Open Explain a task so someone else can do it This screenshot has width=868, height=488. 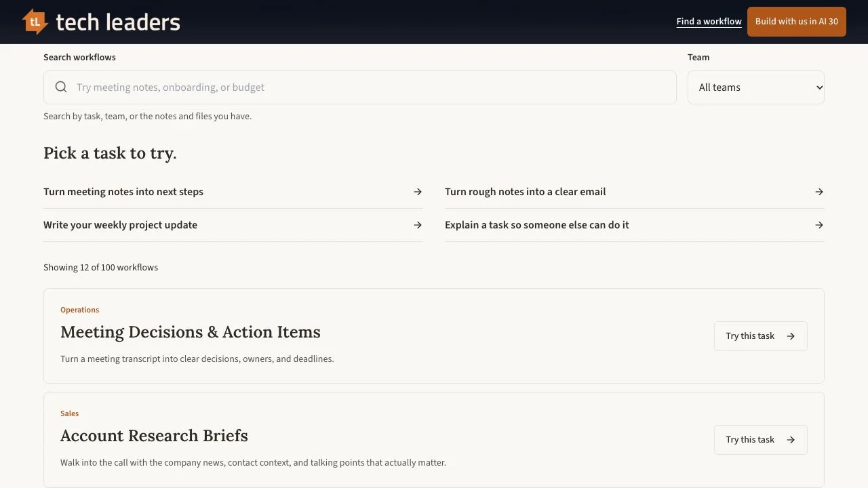pos(635,225)
